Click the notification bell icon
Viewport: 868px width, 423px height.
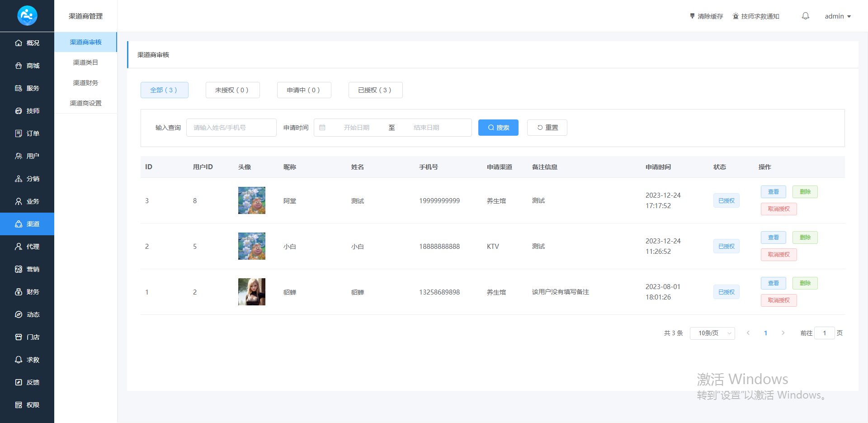point(805,16)
